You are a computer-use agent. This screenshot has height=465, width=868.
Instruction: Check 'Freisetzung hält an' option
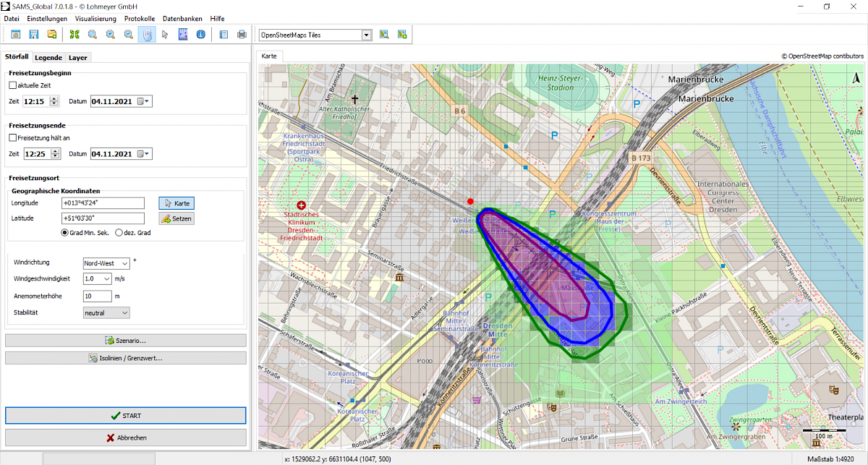tap(13, 137)
